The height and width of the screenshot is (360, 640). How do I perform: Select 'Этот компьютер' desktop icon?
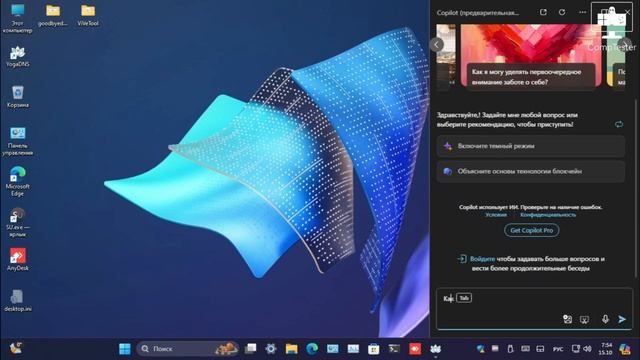pos(17,18)
